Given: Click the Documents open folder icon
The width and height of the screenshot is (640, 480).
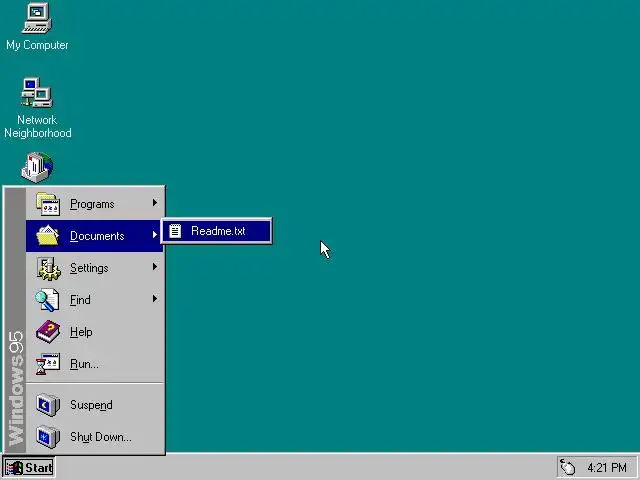Looking at the screenshot, I should tap(48, 236).
